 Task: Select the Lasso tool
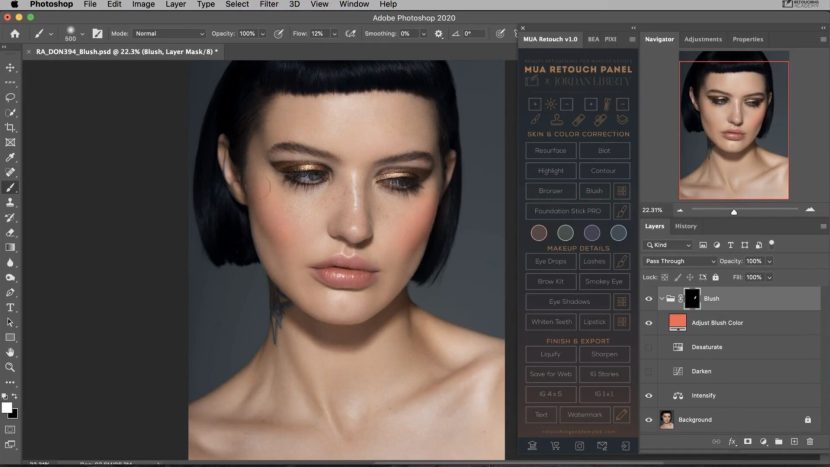click(10, 97)
